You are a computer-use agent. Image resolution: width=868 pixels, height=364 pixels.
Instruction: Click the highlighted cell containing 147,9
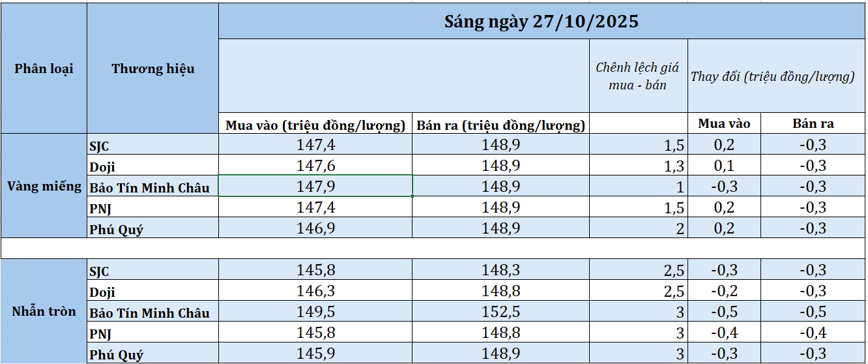(315, 187)
